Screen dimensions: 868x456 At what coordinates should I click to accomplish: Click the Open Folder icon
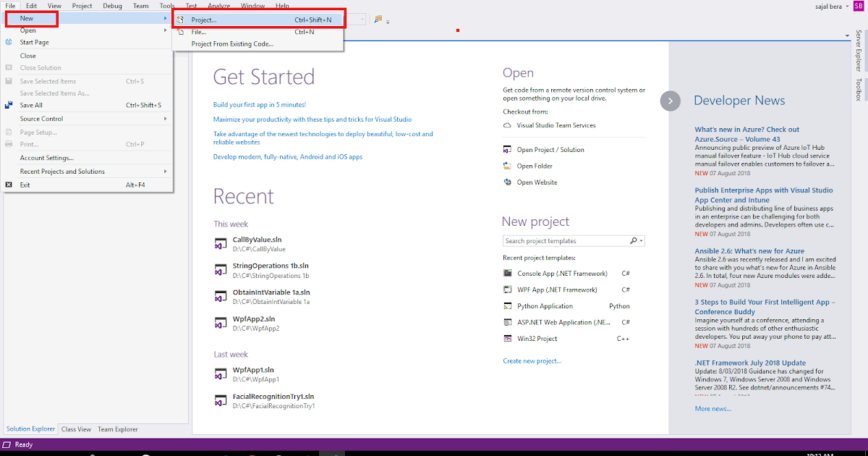pyautogui.click(x=508, y=165)
